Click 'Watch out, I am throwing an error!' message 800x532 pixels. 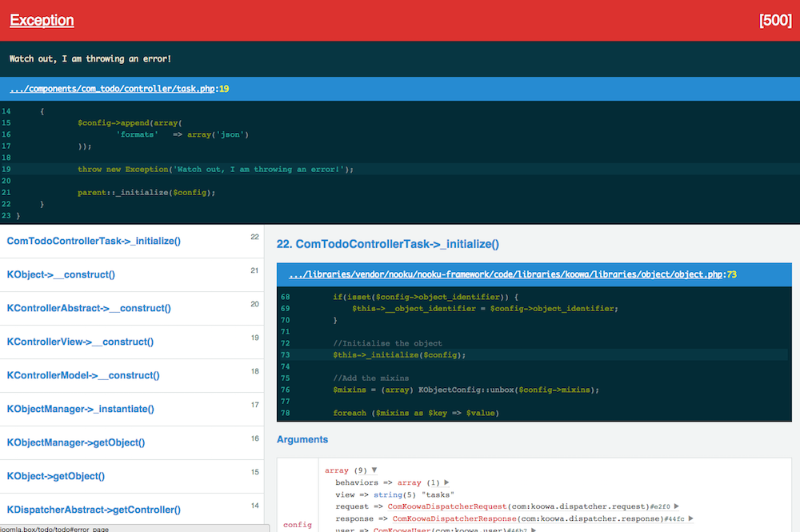pyautogui.click(x=90, y=58)
